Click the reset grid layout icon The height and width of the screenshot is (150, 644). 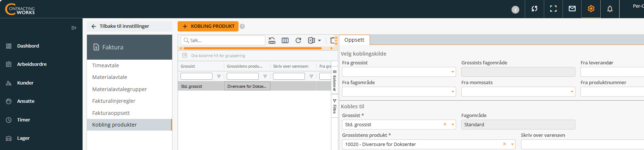coord(272,41)
